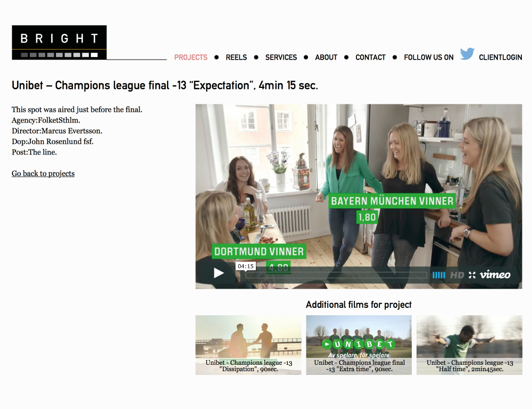
Task: Open the Half time 2min45sec film thumbnail
Action: [x=470, y=345]
